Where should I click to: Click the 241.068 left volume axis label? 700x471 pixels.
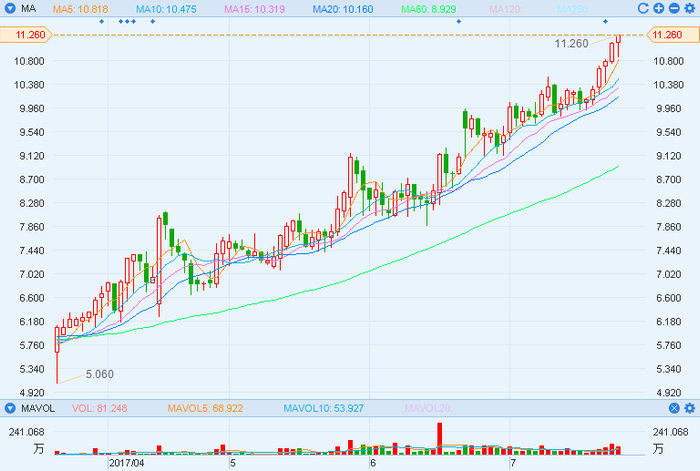pos(26,432)
